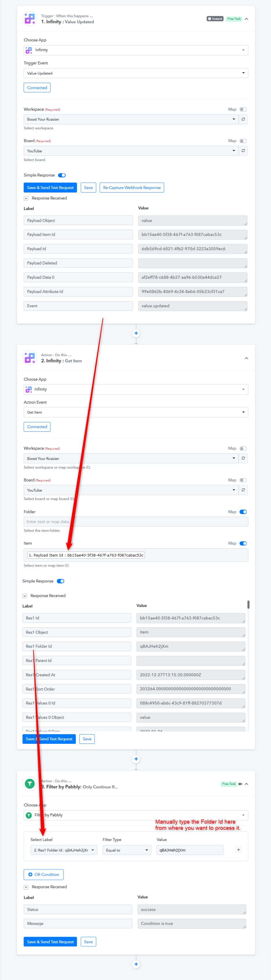Click the Infinity app icon in step 1 header
Viewport: 271px width, 980px height.
pos(30,19)
